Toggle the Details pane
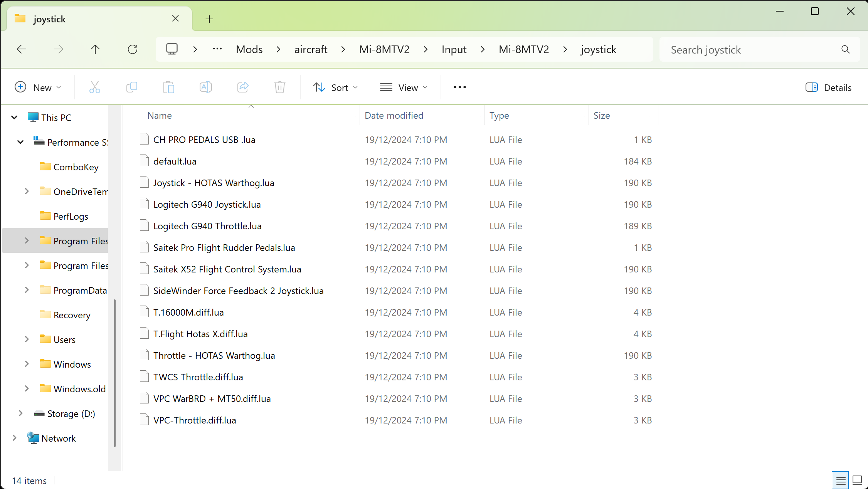868x489 pixels. coord(828,87)
